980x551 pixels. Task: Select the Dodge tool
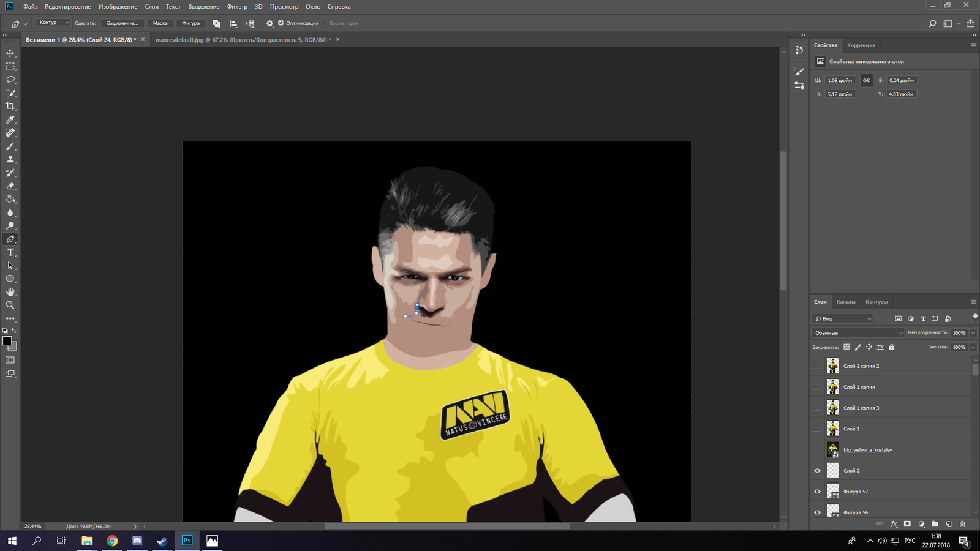click(10, 226)
